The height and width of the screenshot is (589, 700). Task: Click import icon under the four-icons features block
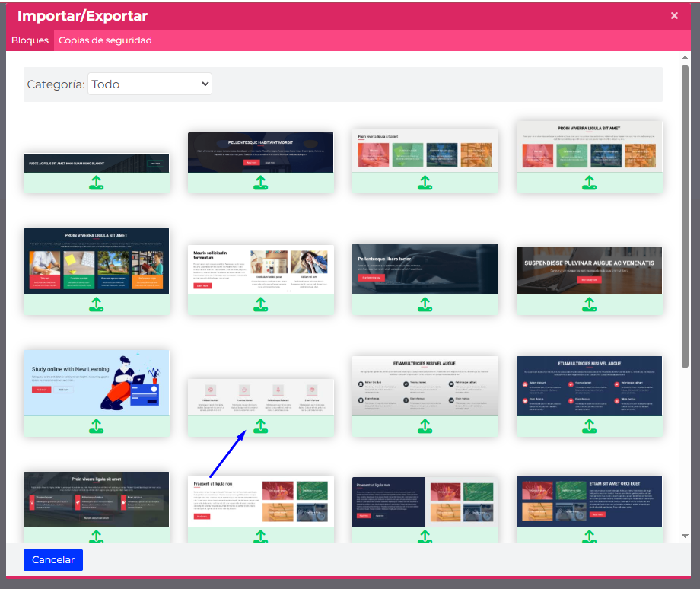[260, 426]
